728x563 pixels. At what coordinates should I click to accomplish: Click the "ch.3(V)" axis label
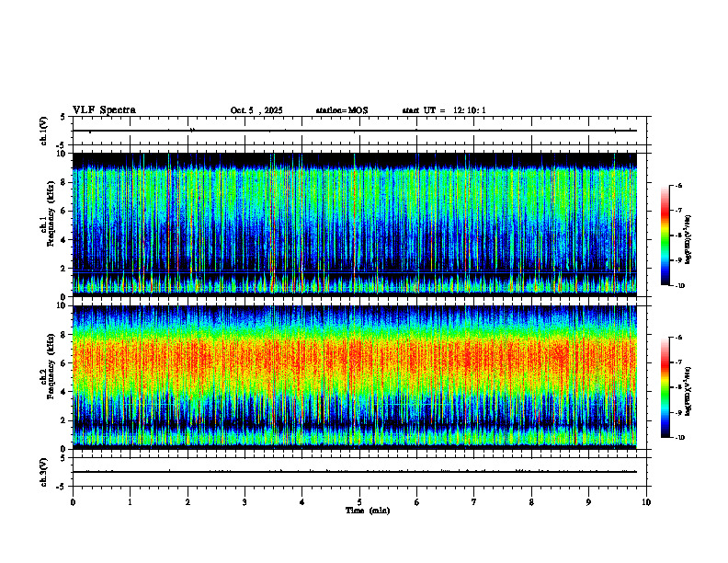click(44, 472)
